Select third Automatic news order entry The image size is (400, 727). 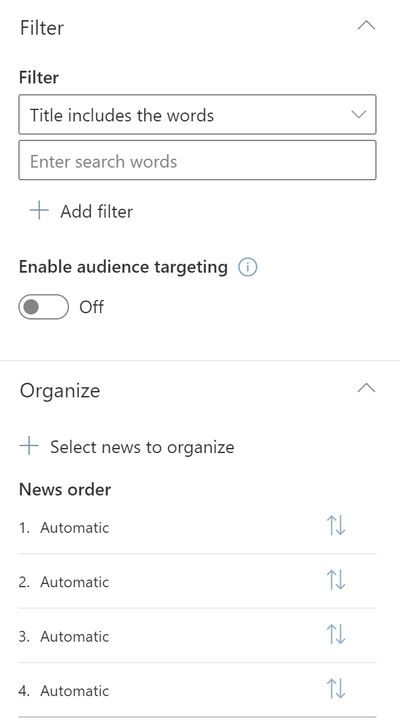[x=197, y=636]
